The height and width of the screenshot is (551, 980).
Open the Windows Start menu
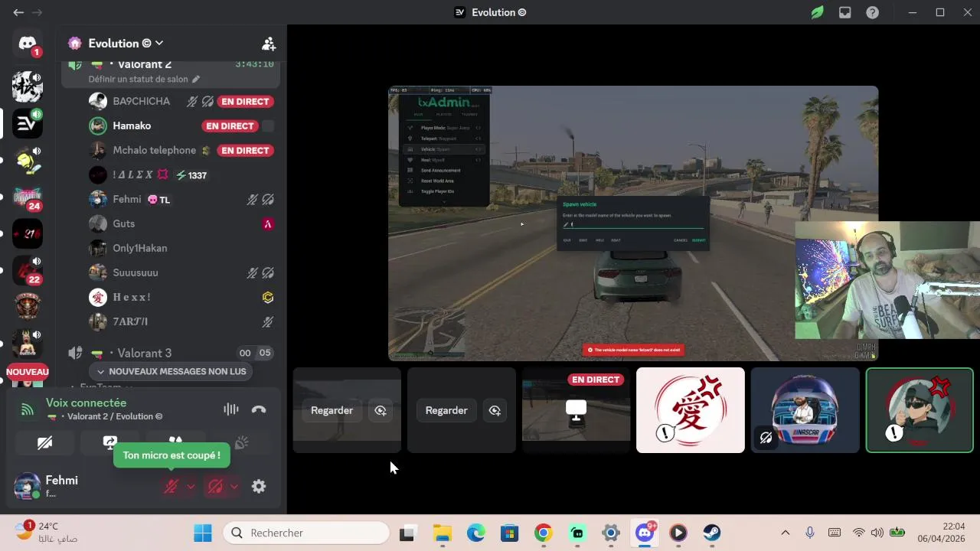pyautogui.click(x=203, y=533)
